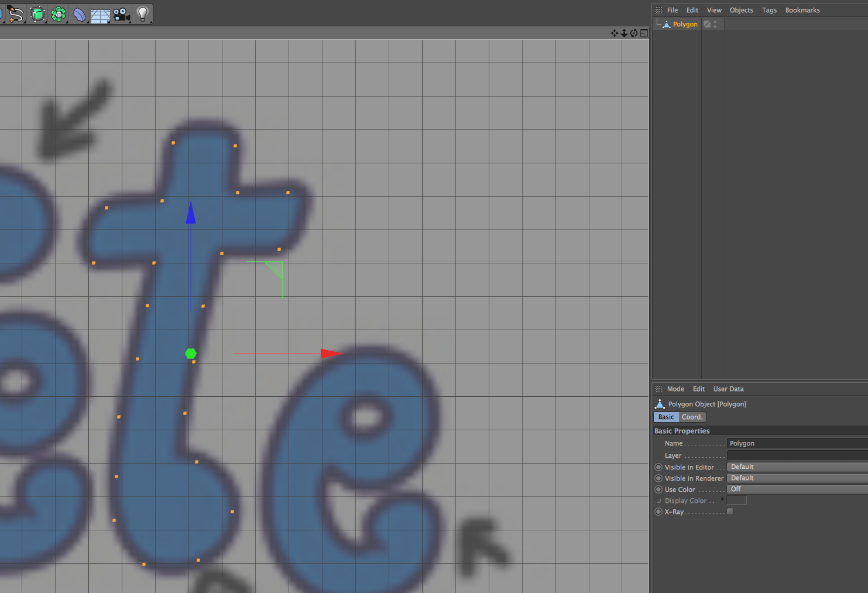Toggle the X-Ray checkbox
The width and height of the screenshot is (868, 593).
pyautogui.click(x=730, y=512)
